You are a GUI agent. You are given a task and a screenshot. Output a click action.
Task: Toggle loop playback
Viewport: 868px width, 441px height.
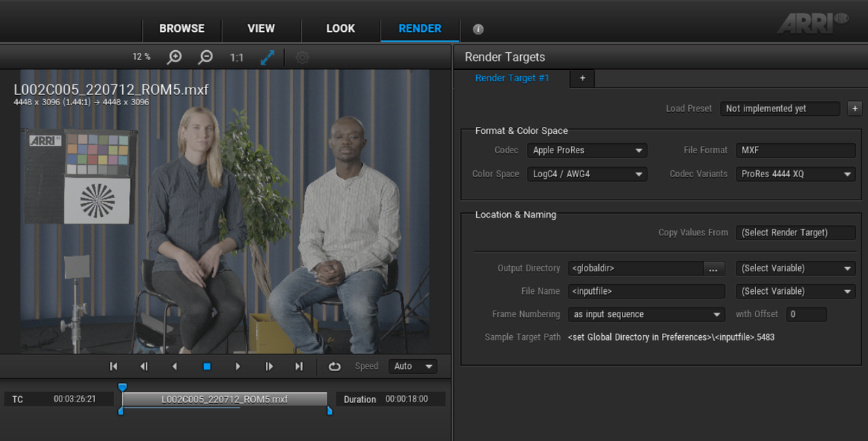334,366
